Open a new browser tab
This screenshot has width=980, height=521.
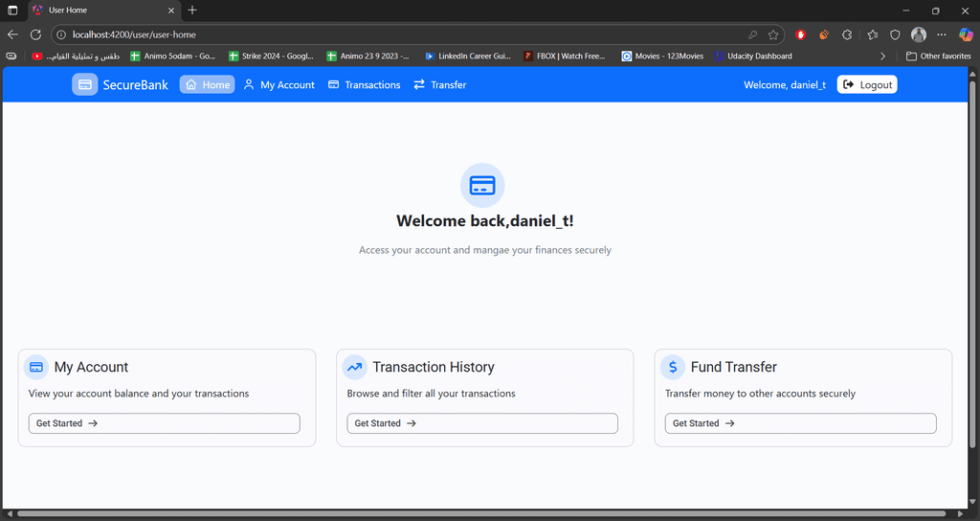coord(192,10)
